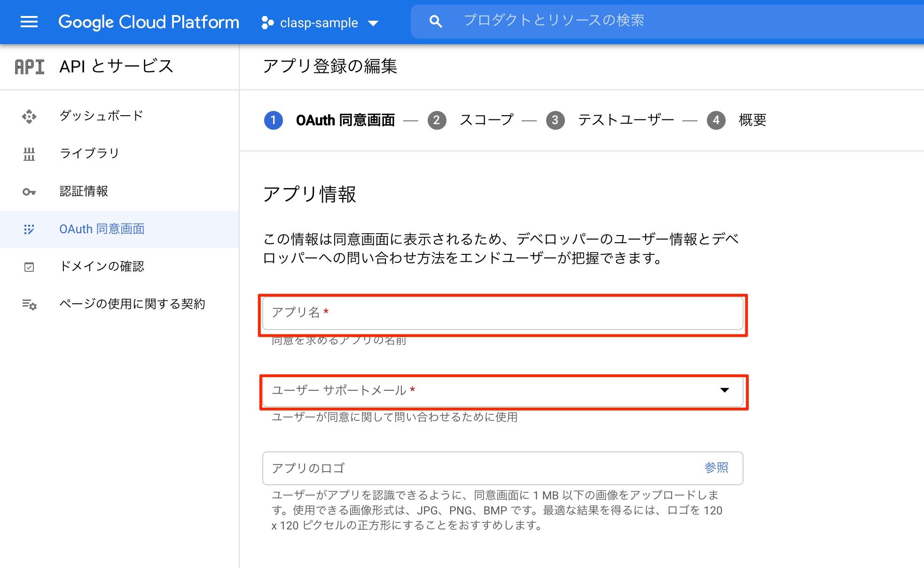Click the Dashboard icon in sidebar
Image resolution: width=924 pixels, height=568 pixels.
(x=28, y=116)
